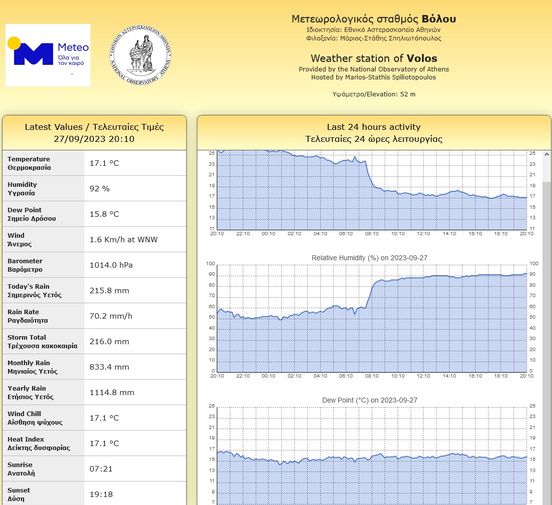This screenshot has height=505, width=552.
Task: Click the Relative Humidity chart title
Action: coord(369,258)
